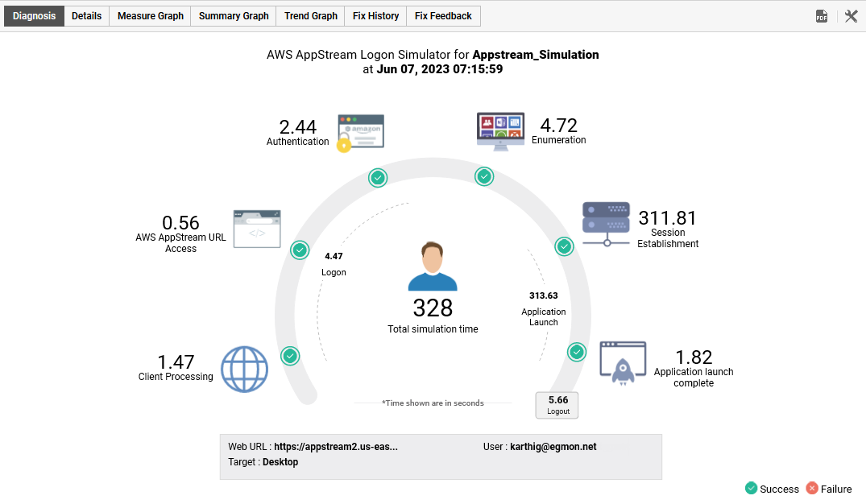Go to the Fix History tab

[x=375, y=16]
